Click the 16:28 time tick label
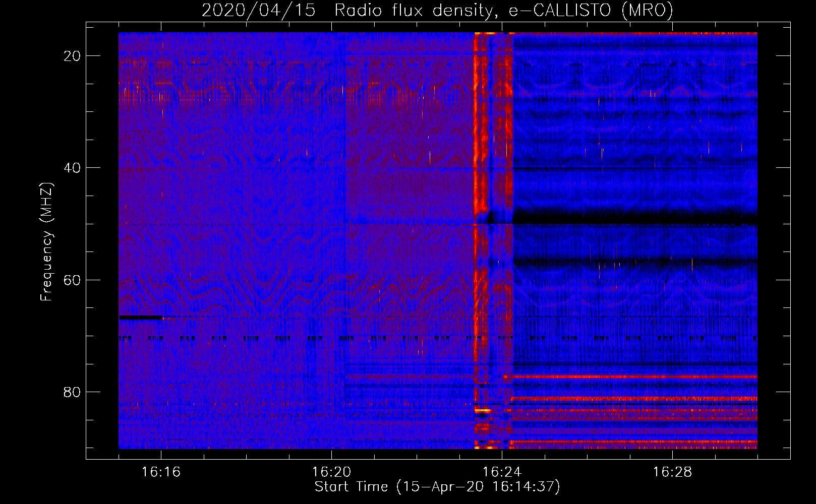This screenshot has height=504, width=816. click(x=672, y=472)
